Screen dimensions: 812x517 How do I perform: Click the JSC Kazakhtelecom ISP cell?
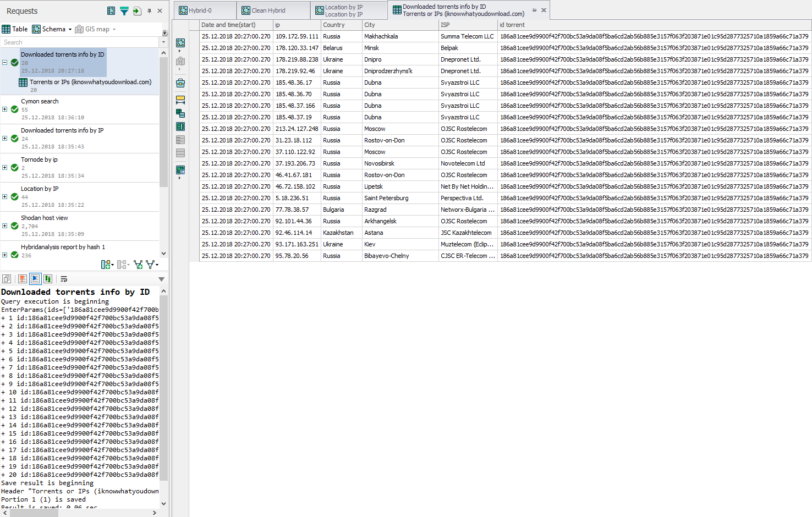(468, 233)
